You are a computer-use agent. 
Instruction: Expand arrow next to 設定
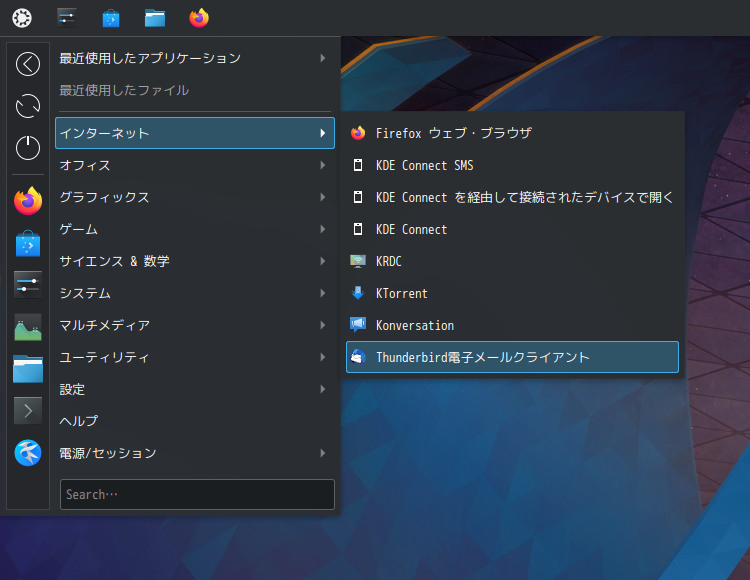click(323, 389)
